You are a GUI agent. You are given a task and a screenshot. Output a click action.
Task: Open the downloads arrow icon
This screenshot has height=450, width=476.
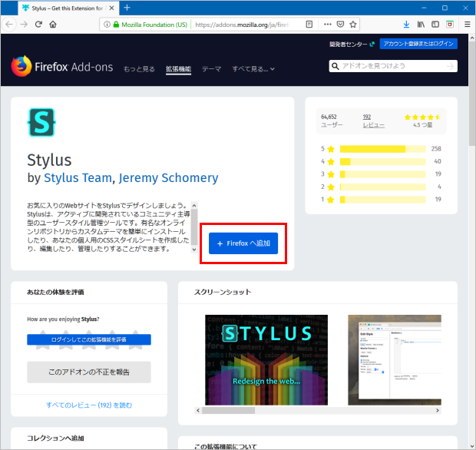tap(406, 25)
